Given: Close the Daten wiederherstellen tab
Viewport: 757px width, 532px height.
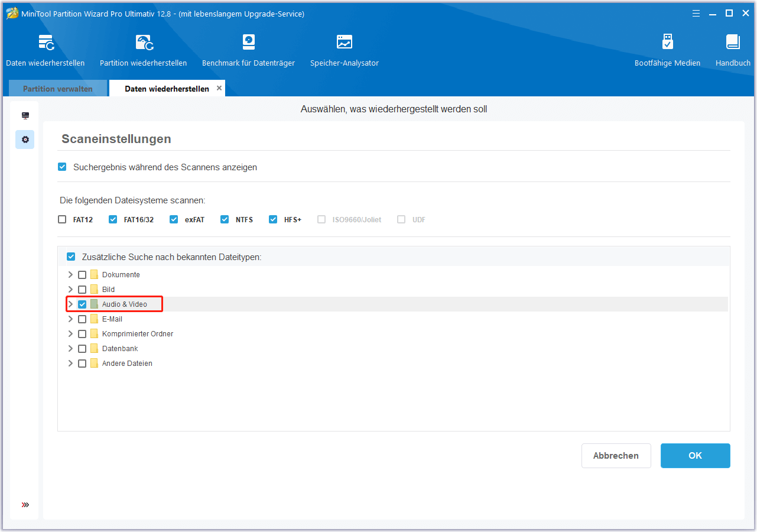Looking at the screenshot, I should tap(219, 88).
